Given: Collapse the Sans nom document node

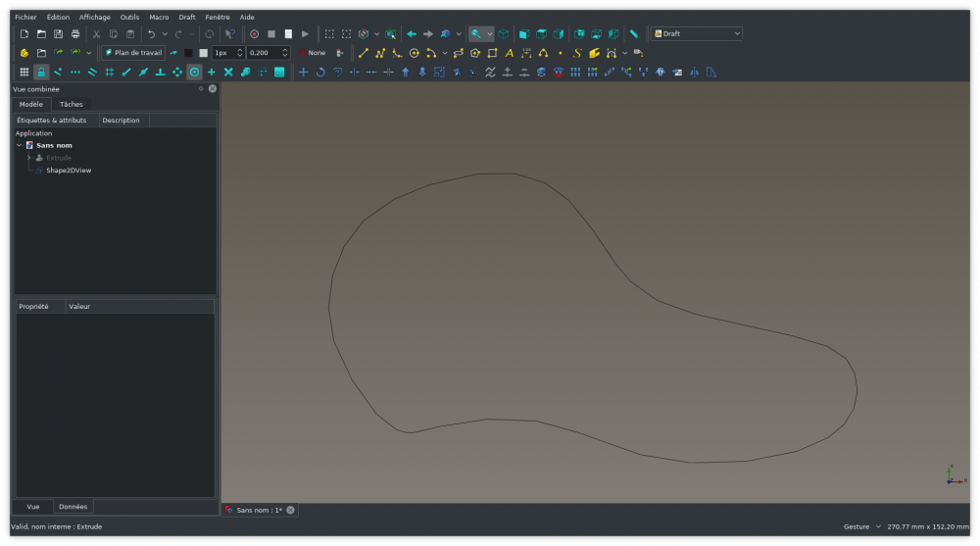Looking at the screenshot, I should point(20,145).
